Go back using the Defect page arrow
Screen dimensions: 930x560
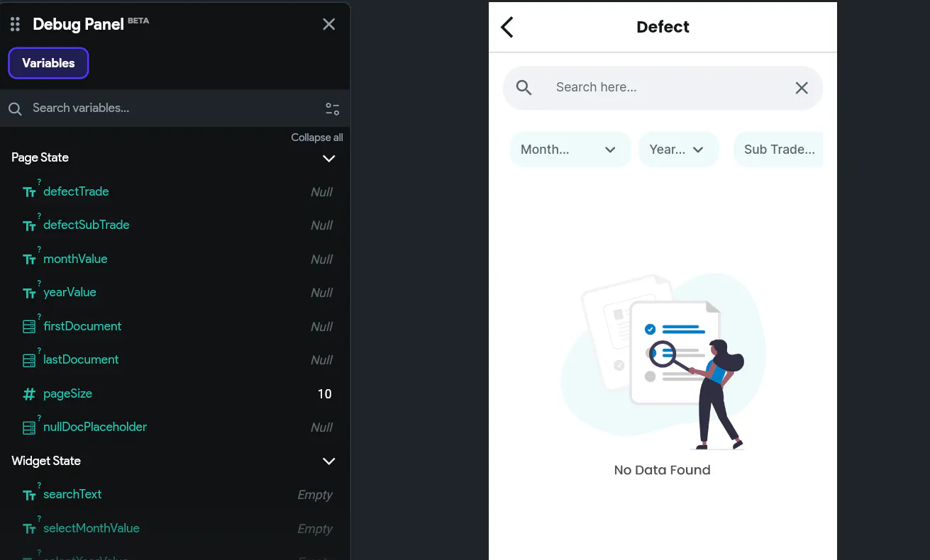click(506, 27)
